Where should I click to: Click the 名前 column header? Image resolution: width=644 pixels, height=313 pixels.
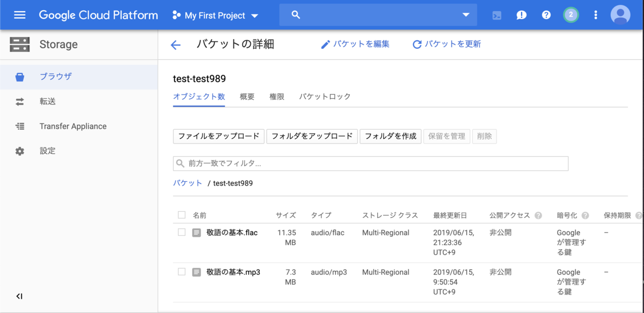point(199,215)
